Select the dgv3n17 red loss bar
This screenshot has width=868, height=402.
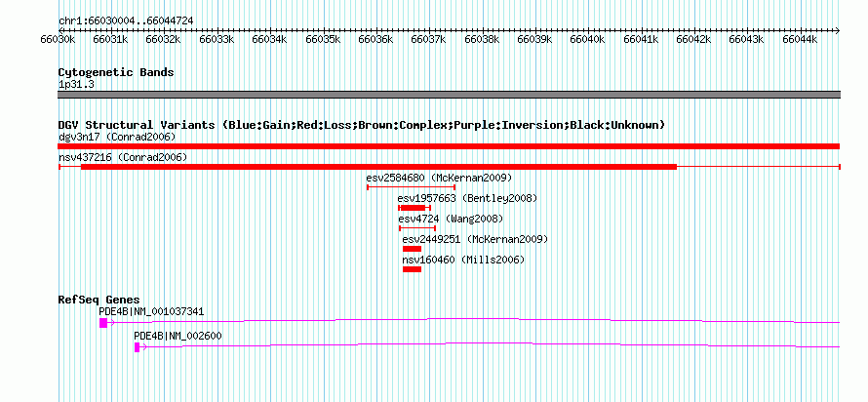tap(449, 146)
